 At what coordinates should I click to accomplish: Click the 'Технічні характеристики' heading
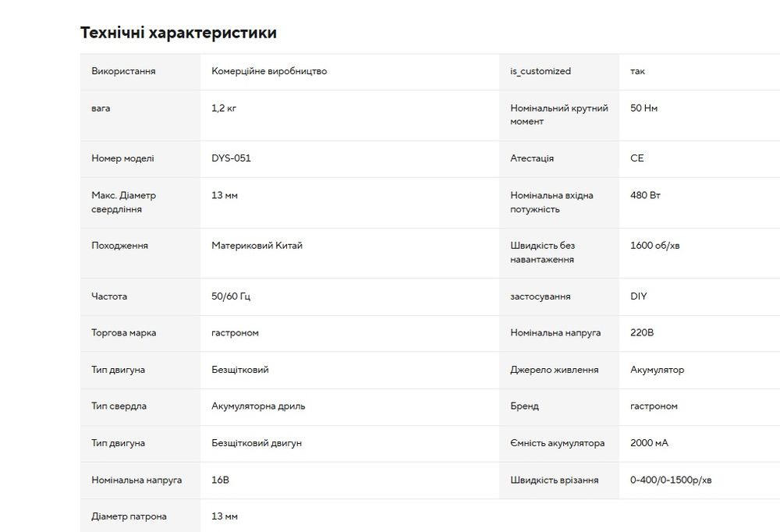pyautogui.click(x=179, y=33)
